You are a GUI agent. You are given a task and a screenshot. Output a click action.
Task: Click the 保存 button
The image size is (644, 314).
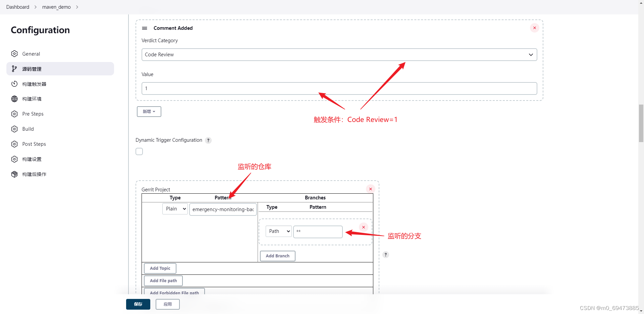click(138, 304)
